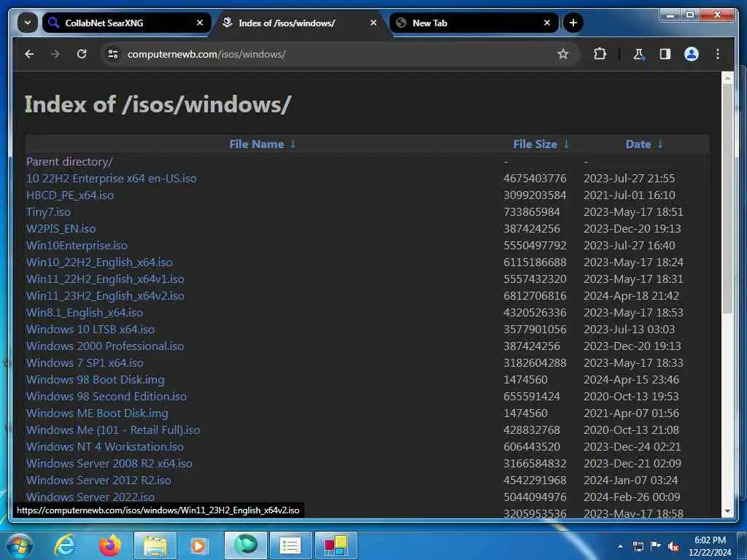The height and width of the screenshot is (560, 747).
Task: Download Win10_22H2_English_x64.iso
Action: pos(99,262)
